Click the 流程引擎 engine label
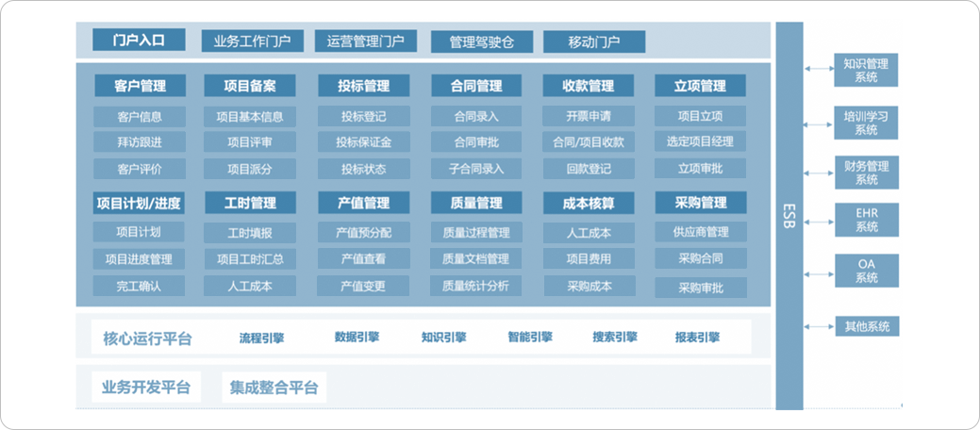This screenshot has width=980, height=430. click(262, 337)
